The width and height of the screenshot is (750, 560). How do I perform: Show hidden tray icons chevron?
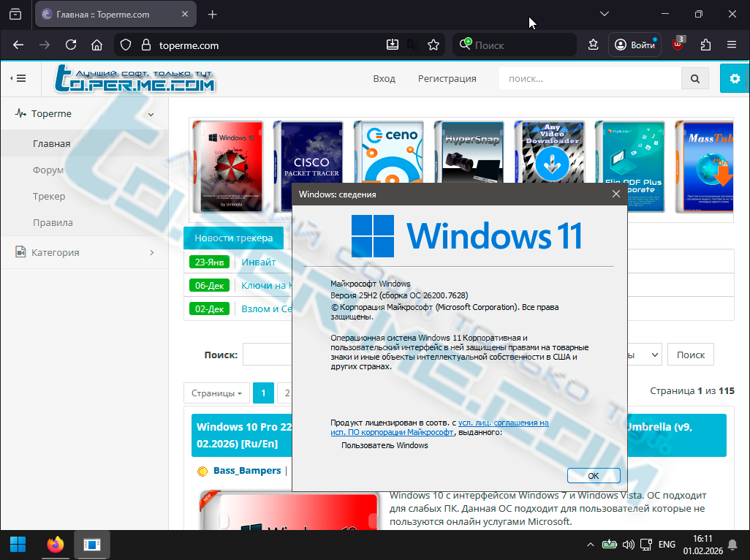coord(590,544)
